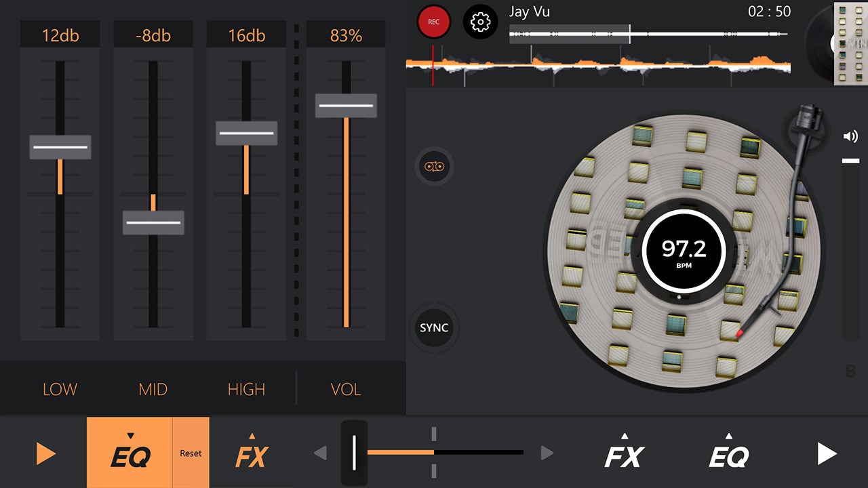This screenshot has width=868, height=488.
Task: Reset the EQ settings
Action: coord(191,453)
